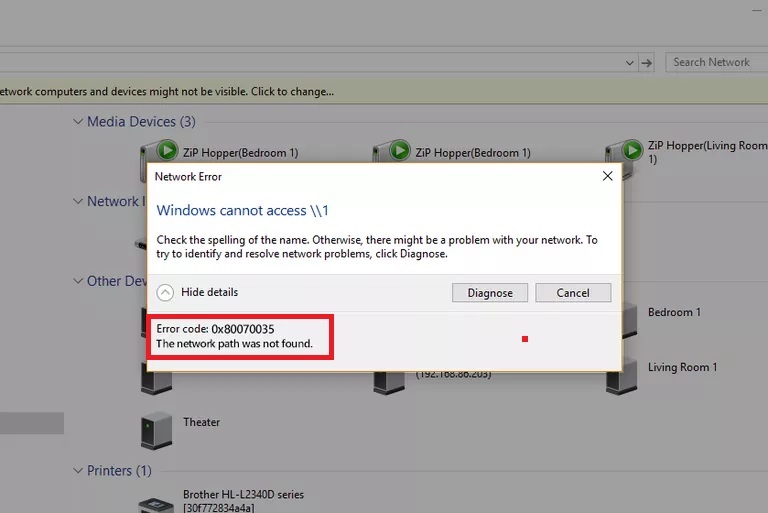Click the go-to arrow beside address bar
Image resolution: width=768 pixels, height=513 pixels.
647,63
